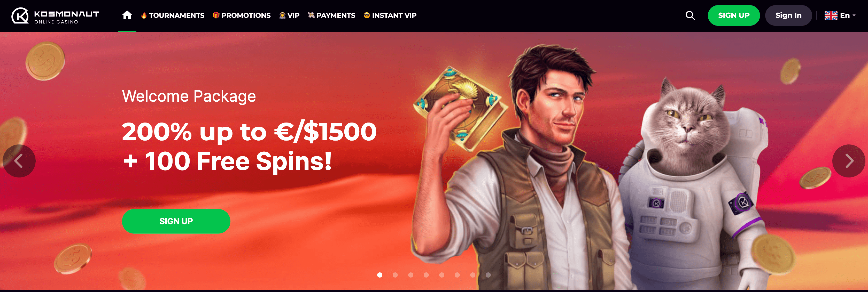Viewport: 868px width, 292px height.
Task: Click the gift icon beside Promotions
Action: [x=216, y=15]
